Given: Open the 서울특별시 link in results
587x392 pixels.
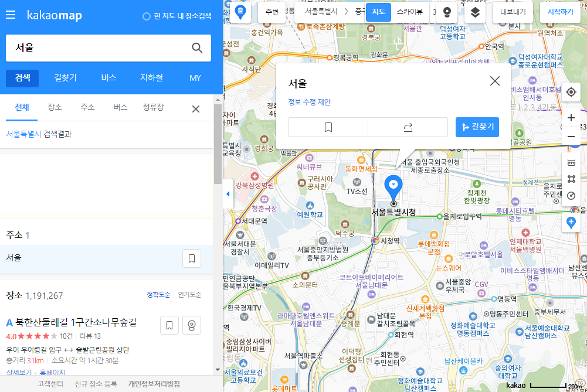Looking at the screenshot, I should tap(23, 134).
